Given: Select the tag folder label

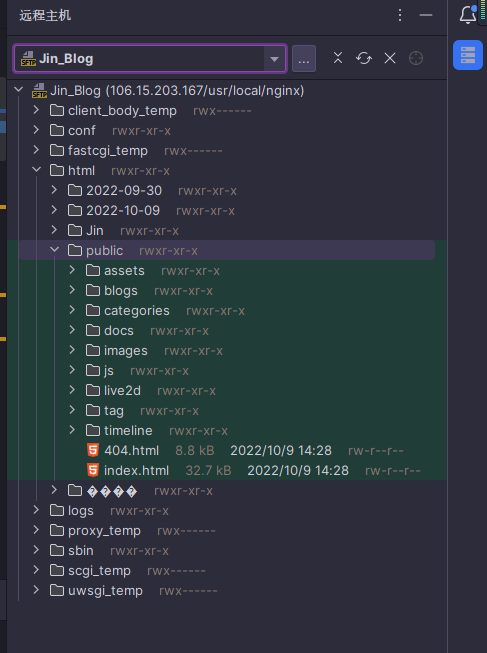Looking at the screenshot, I should [114, 411].
